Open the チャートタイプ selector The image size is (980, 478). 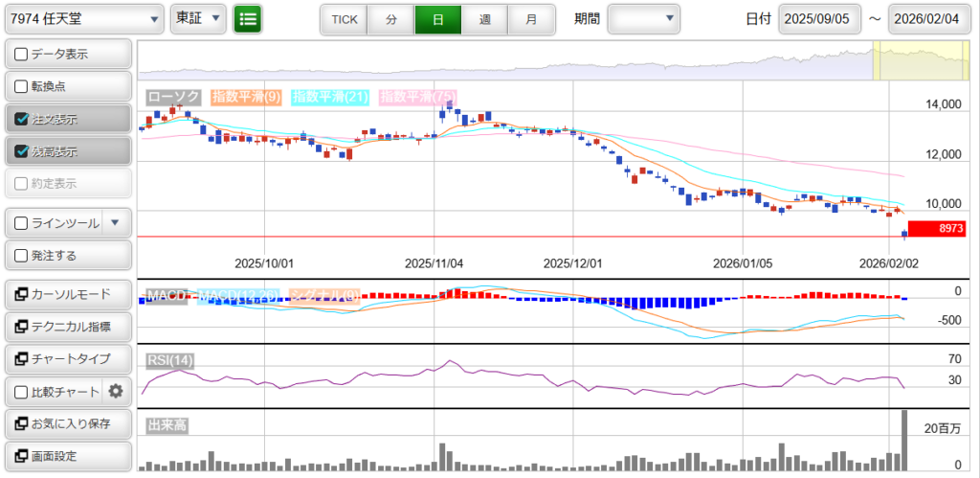[67, 359]
